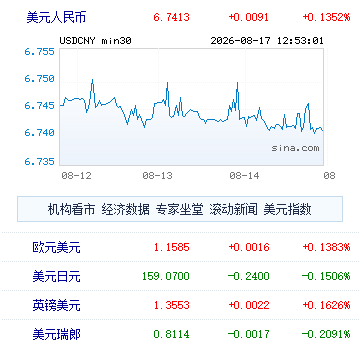View the 美元指数 page

(287, 210)
